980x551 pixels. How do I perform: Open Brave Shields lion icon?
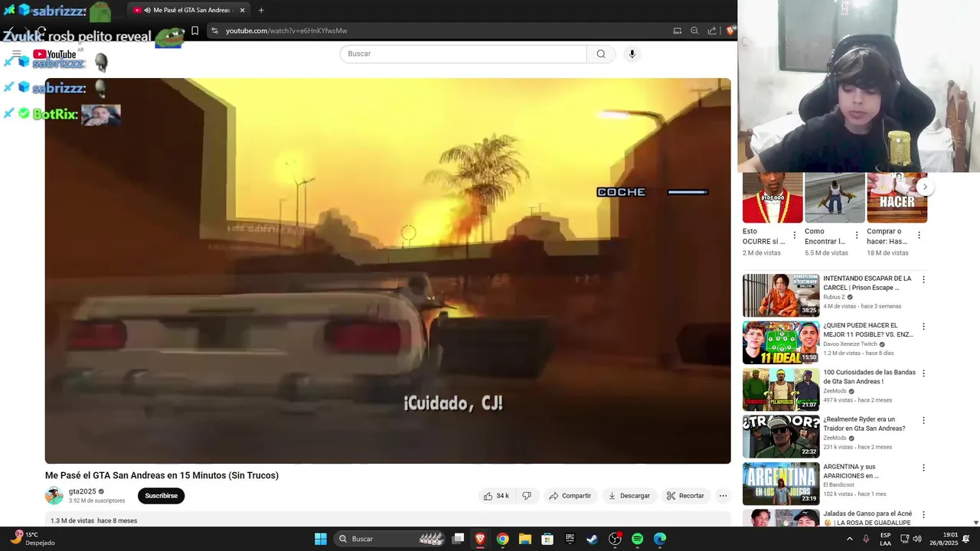pyautogui.click(x=730, y=31)
